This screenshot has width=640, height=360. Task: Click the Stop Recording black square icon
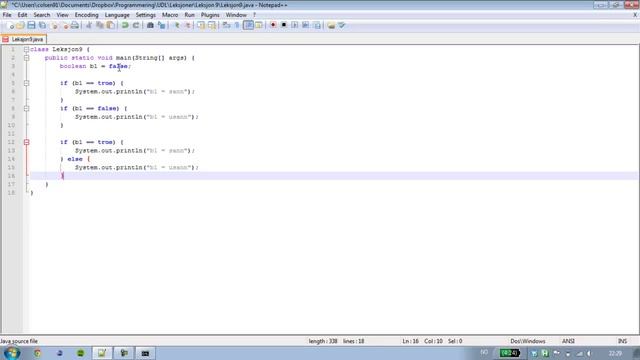pos(284,25)
